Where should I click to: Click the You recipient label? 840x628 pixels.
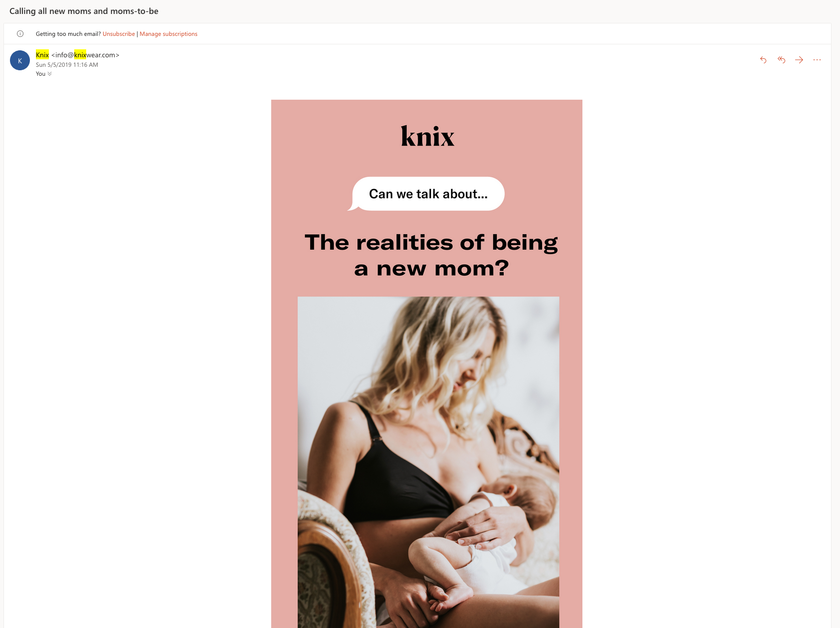[x=40, y=74]
